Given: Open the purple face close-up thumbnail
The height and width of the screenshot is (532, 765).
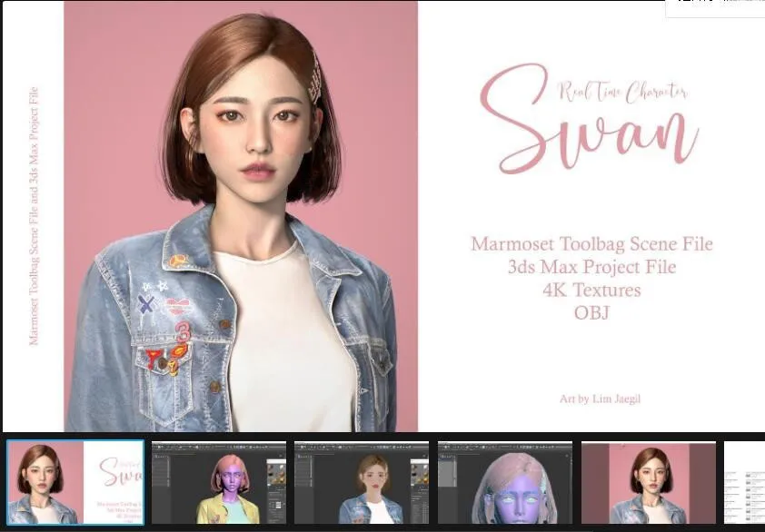Looking at the screenshot, I should pos(505,483).
